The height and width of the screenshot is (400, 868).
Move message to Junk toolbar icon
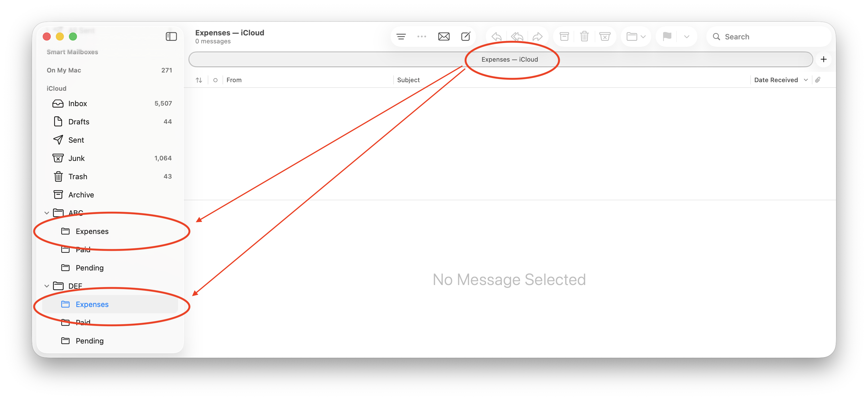click(605, 37)
